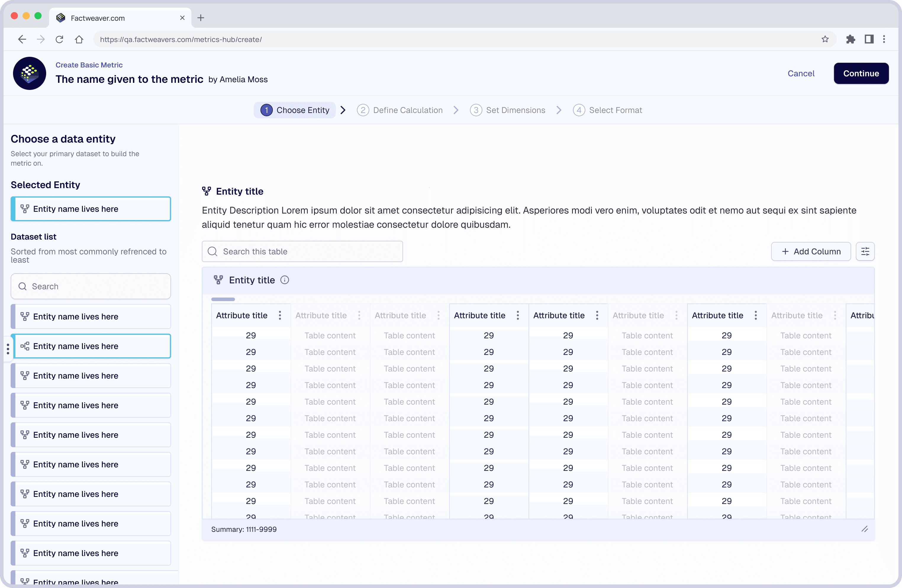Screen dimensions: 902x588
Task: Click into the Search this table field
Action: coord(302,252)
